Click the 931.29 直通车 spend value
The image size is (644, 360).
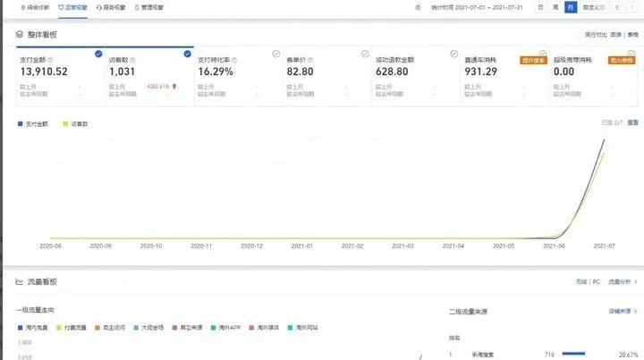(x=481, y=71)
